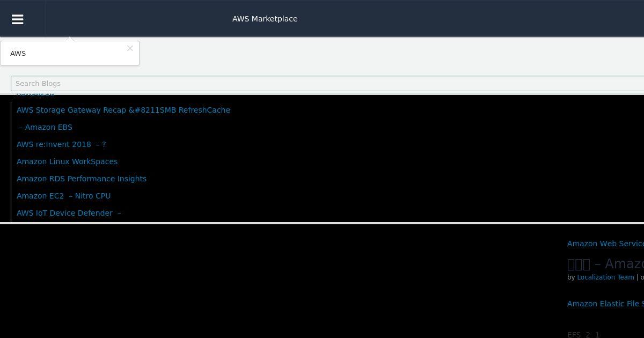The width and height of the screenshot is (644, 338).
Task: Open Amazon Elastic File System link
Action: (605, 304)
